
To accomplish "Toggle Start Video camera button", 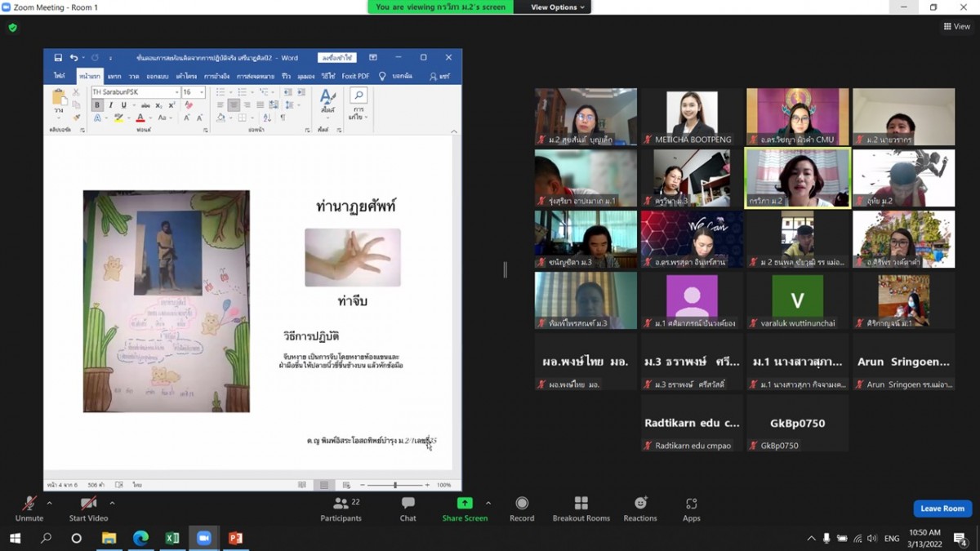I will (88, 508).
